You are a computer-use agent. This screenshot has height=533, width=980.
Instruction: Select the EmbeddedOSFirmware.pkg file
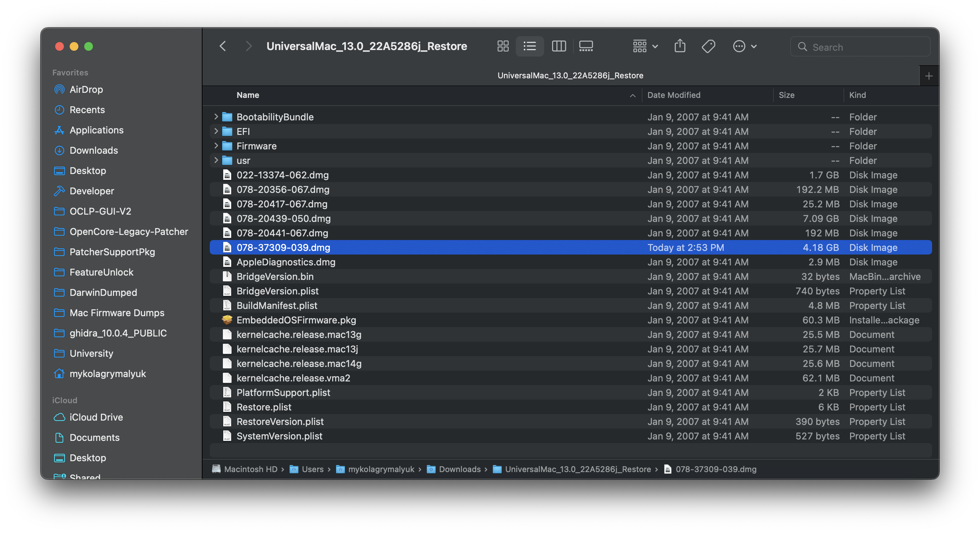296,320
